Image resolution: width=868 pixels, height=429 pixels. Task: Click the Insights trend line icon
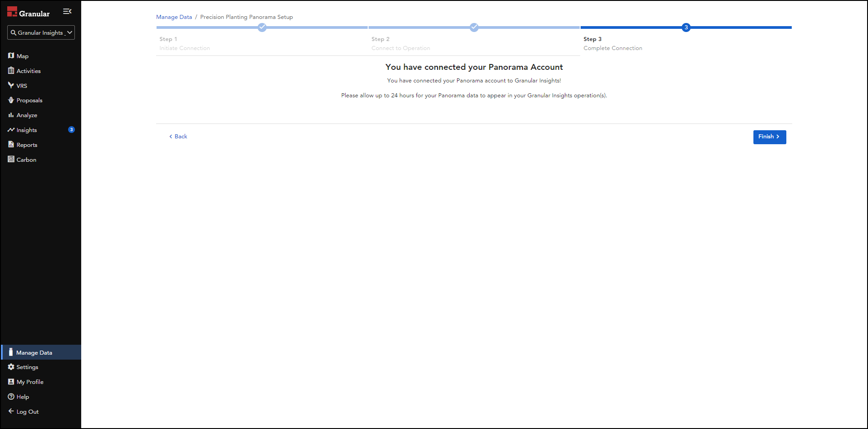pyautogui.click(x=11, y=130)
